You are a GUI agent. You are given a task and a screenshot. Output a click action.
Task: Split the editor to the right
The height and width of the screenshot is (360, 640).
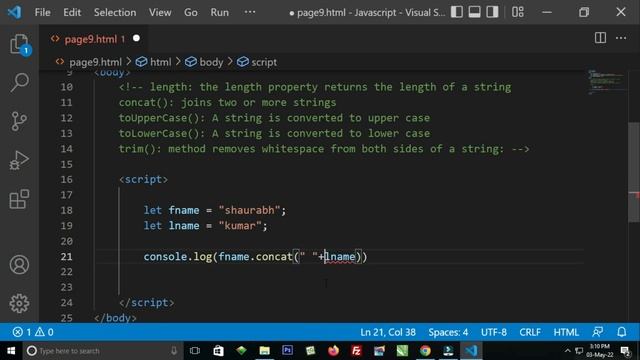(x=600, y=38)
